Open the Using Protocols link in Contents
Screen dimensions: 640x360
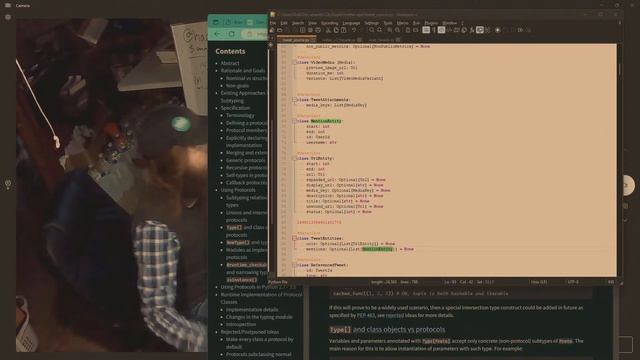coord(238,190)
